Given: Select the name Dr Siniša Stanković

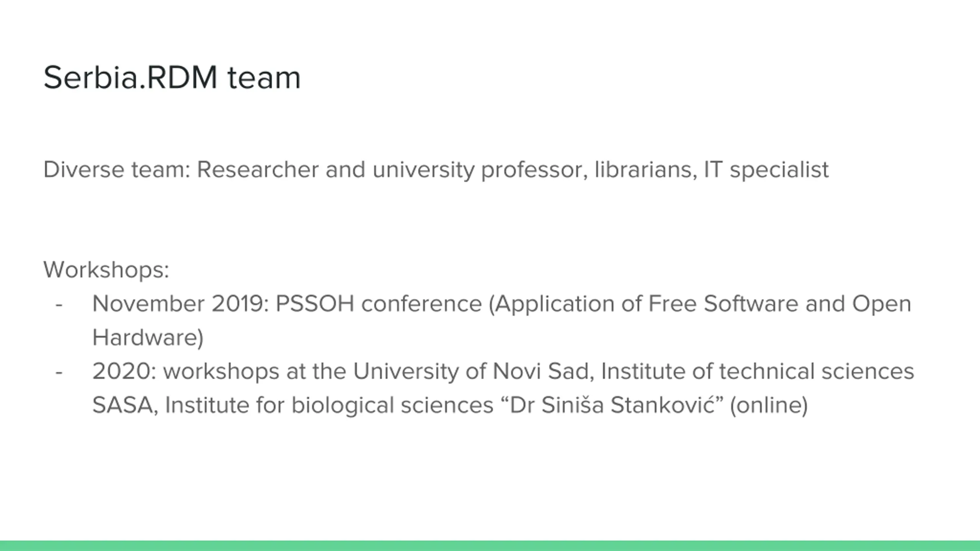Looking at the screenshot, I should pos(612,405).
